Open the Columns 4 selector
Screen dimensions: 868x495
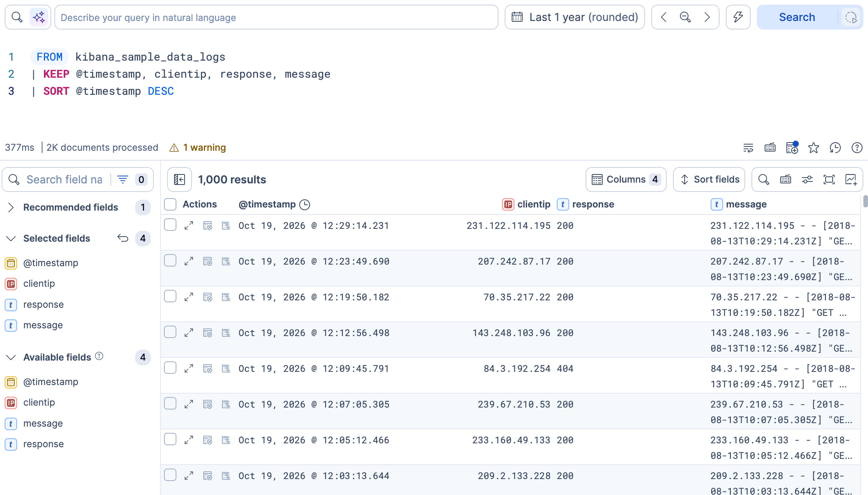click(626, 180)
